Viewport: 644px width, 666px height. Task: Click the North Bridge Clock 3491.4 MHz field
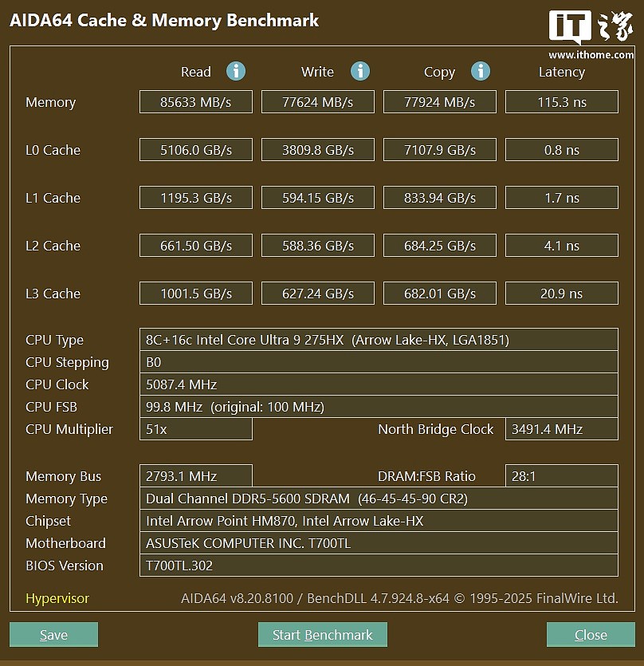pos(562,429)
